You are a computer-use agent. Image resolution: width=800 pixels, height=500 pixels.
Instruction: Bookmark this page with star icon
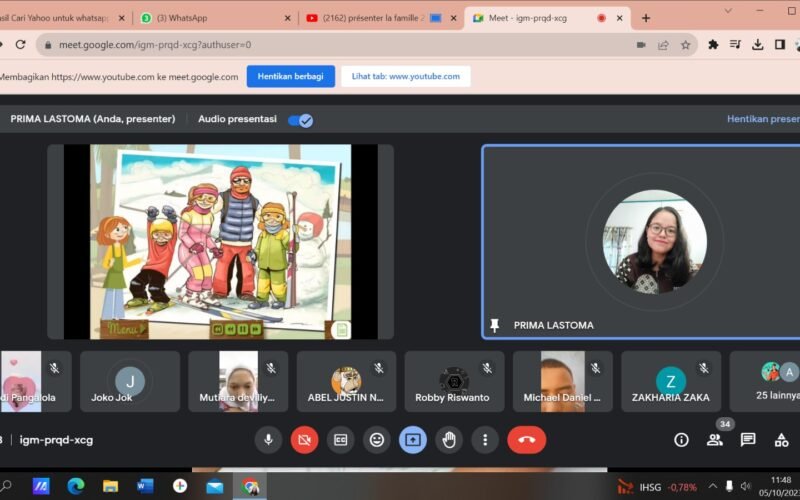click(x=686, y=45)
